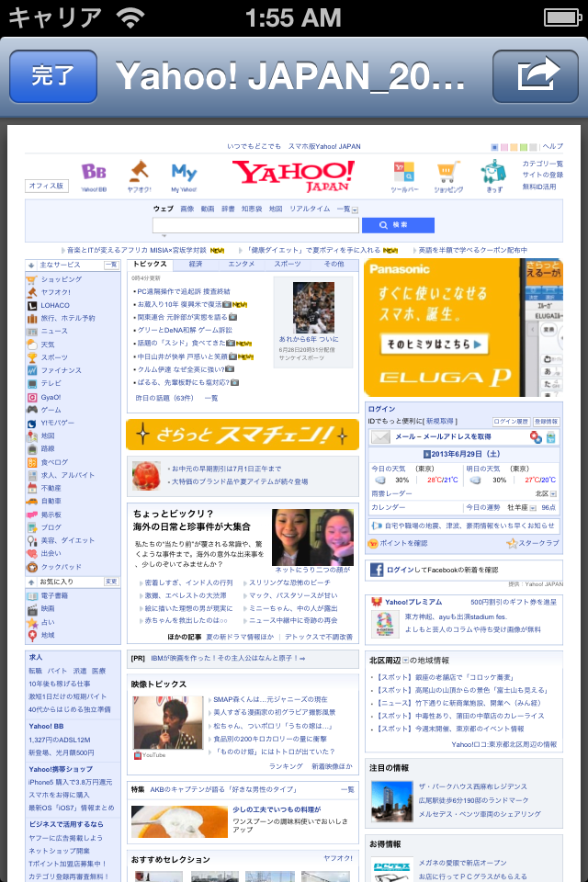Switch to 経済 topics tab
588x882 pixels.
(x=196, y=264)
